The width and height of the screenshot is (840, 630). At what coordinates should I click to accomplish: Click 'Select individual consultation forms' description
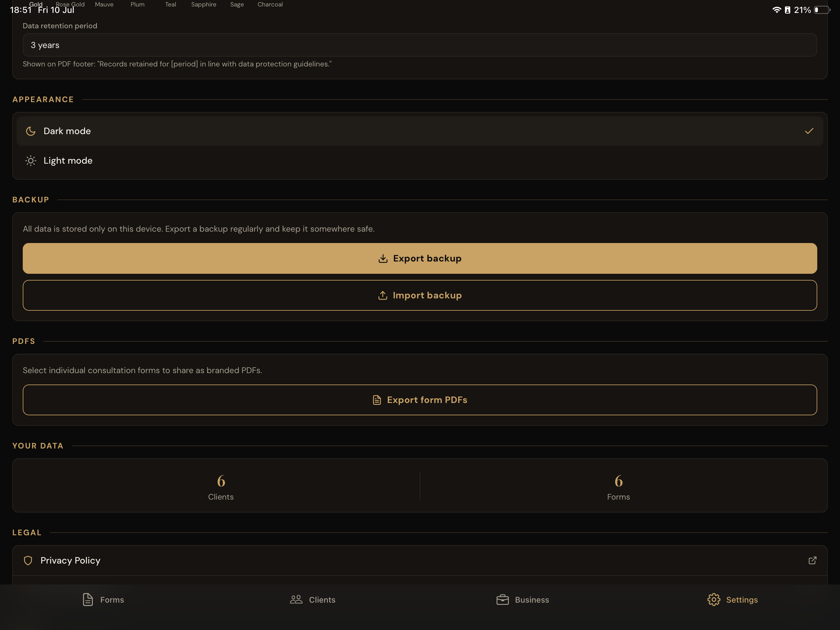[142, 370]
